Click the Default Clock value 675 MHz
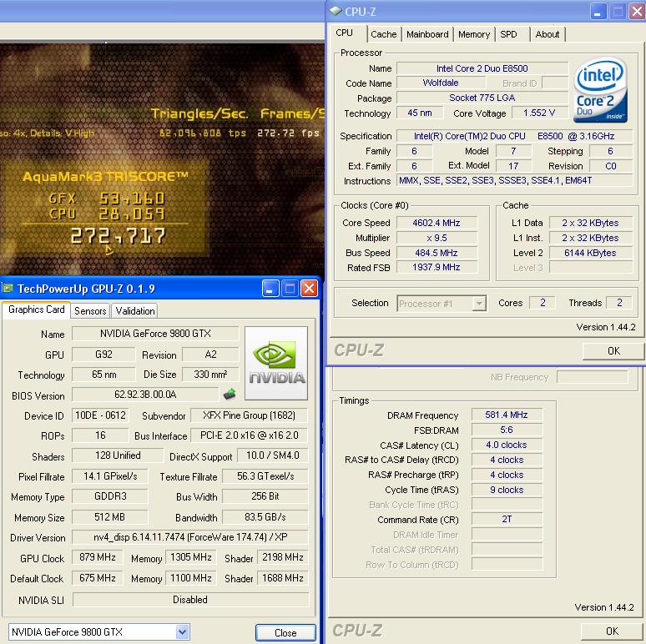 pos(97,578)
